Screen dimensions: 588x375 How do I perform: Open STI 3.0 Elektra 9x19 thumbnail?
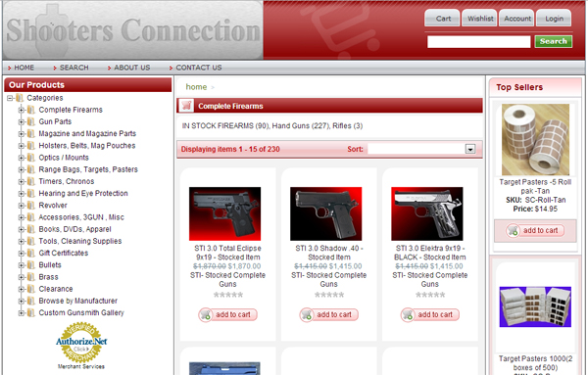pos(427,213)
